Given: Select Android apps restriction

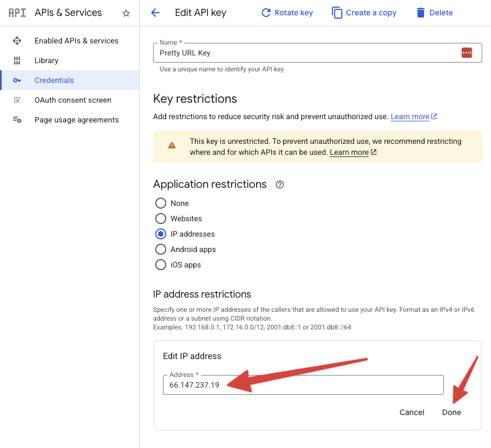Looking at the screenshot, I should [x=161, y=249].
